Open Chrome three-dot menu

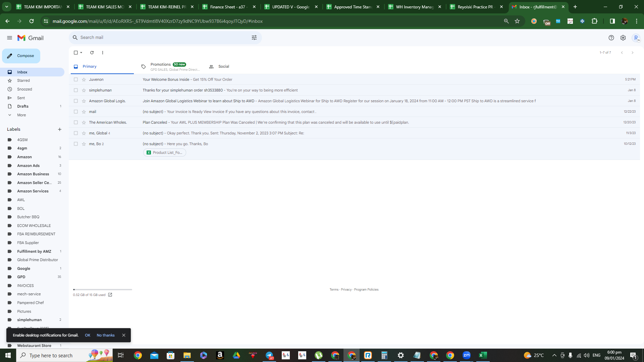pyautogui.click(x=636, y=21)
